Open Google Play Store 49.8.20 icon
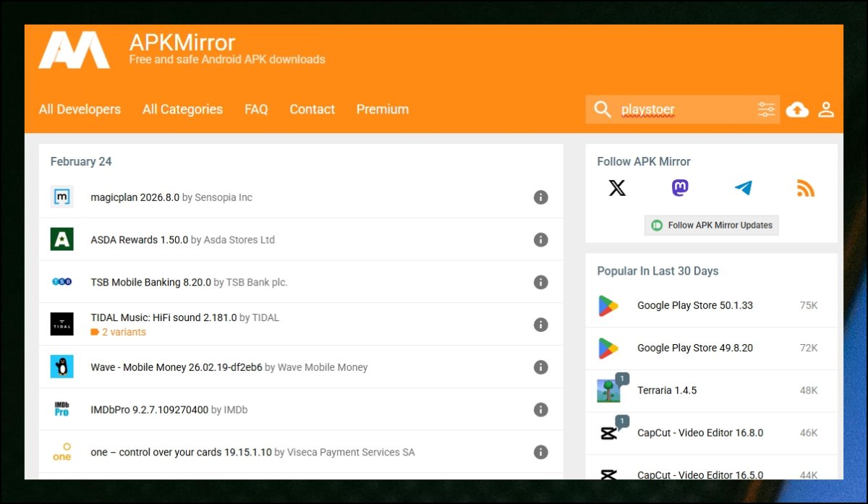 pos(609,349)
